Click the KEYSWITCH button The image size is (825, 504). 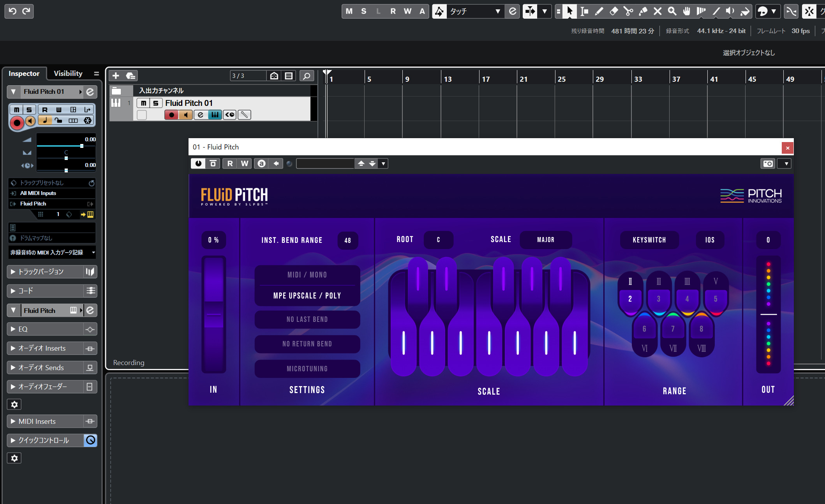point(649,240)
